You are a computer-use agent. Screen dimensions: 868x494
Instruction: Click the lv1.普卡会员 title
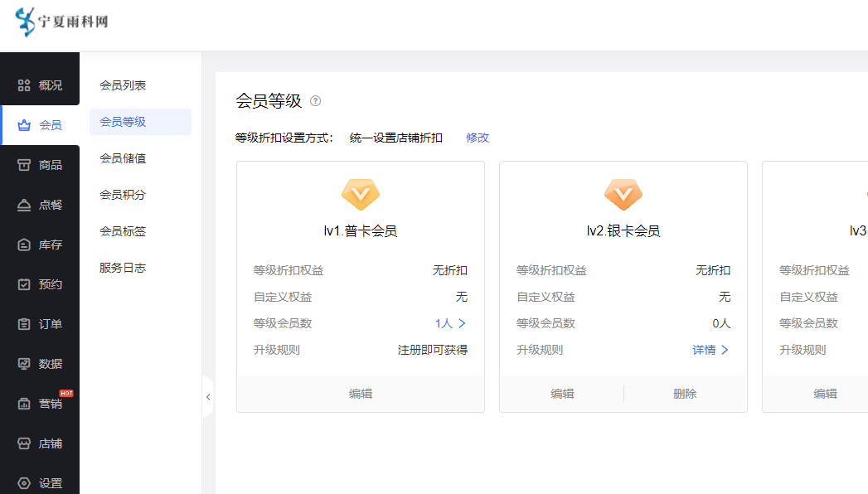361,230
